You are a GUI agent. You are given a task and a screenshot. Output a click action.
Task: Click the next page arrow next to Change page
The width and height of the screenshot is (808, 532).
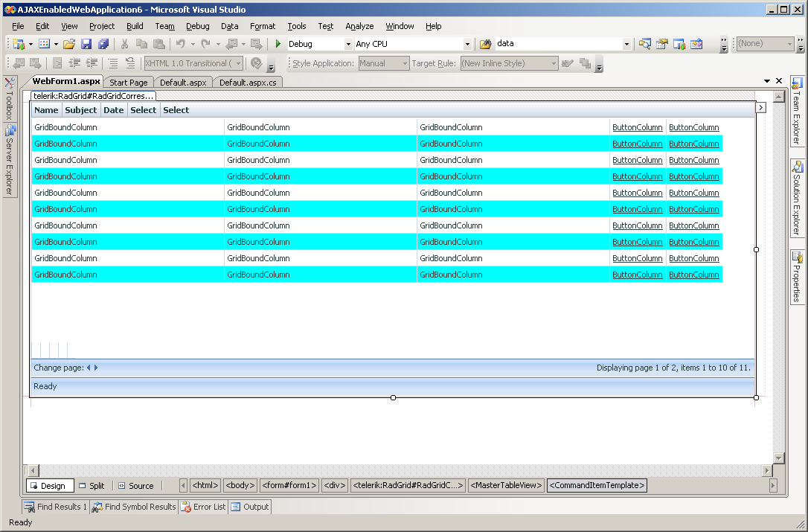coord(96,368)
